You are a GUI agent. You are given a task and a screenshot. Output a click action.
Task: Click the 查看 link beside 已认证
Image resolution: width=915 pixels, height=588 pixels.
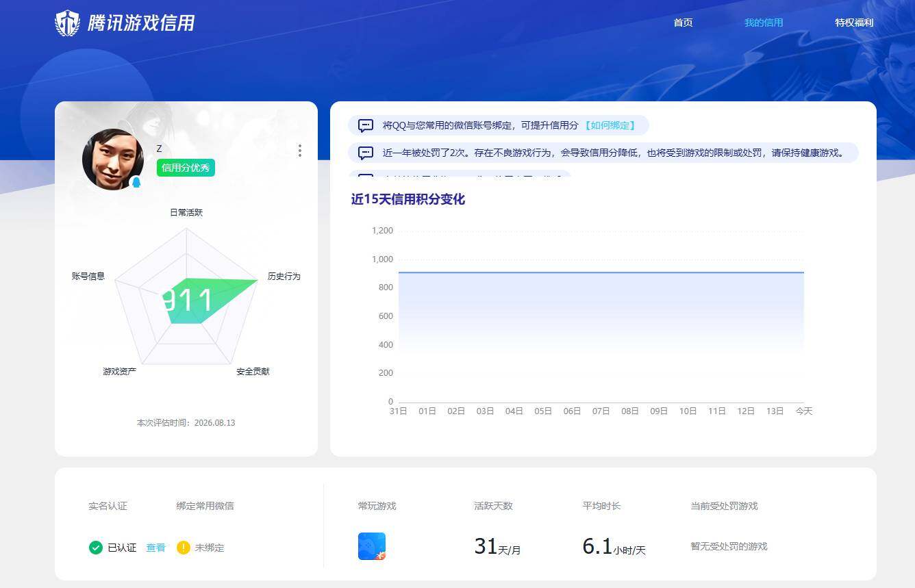[x=155, y=548]
